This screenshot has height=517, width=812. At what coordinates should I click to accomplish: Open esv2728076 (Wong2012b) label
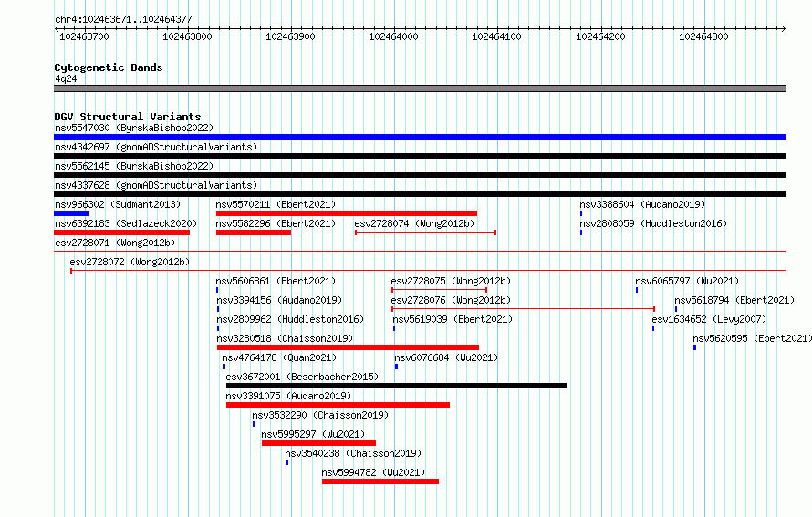coord(451,300)
